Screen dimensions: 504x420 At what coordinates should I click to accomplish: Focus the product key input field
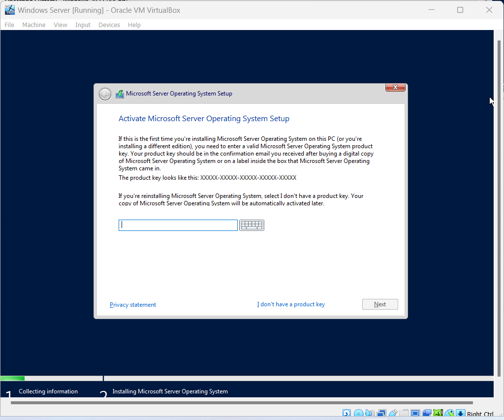[178, 225]
